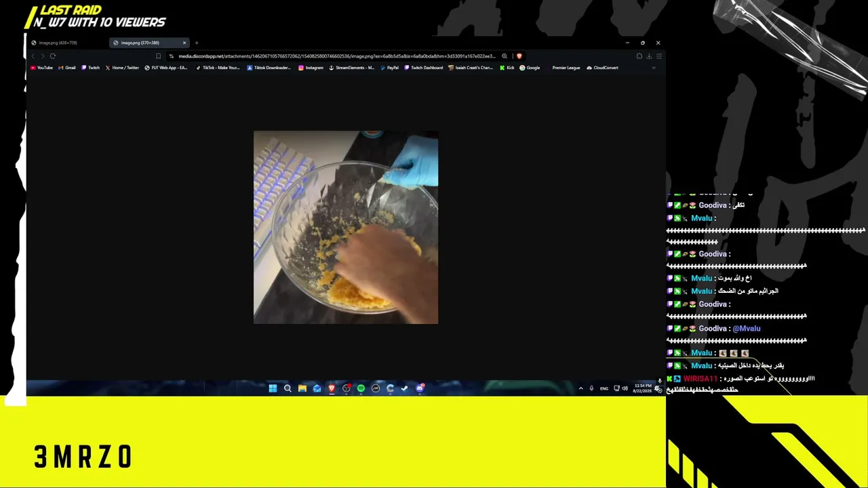
Task: Open the Instagram bookmark
Action: [x=311, y=68]
